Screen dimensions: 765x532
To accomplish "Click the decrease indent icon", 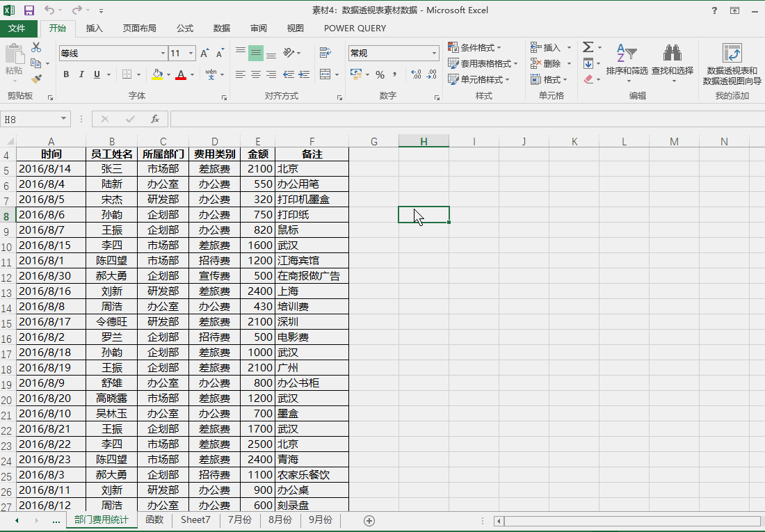I will point(289,74).
